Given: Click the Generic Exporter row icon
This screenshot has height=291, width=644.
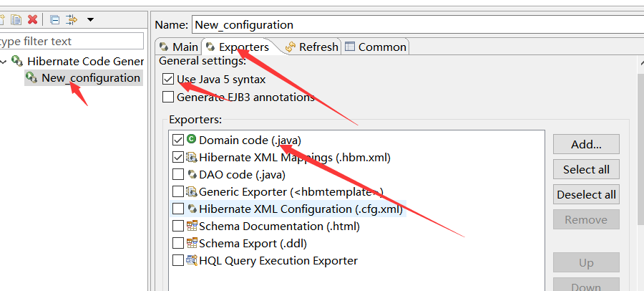Looking at the screenshot, I should (x=192, y=191).
